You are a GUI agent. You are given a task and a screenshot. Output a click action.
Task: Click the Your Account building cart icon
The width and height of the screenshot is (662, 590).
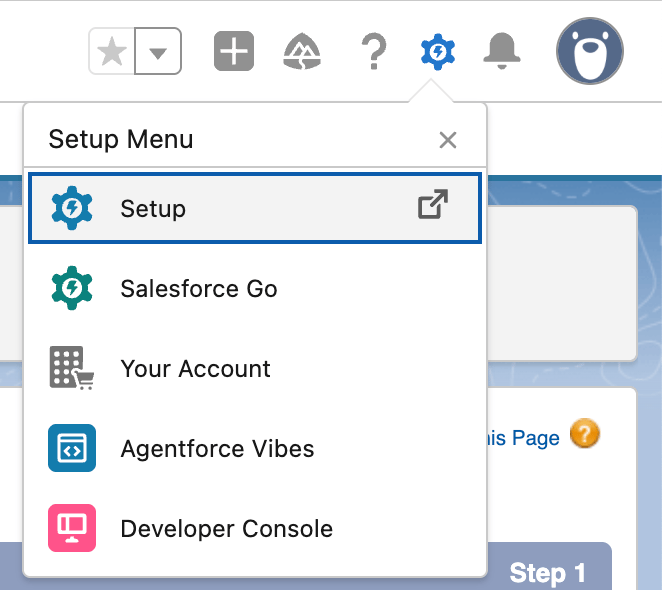coord(72,368)
